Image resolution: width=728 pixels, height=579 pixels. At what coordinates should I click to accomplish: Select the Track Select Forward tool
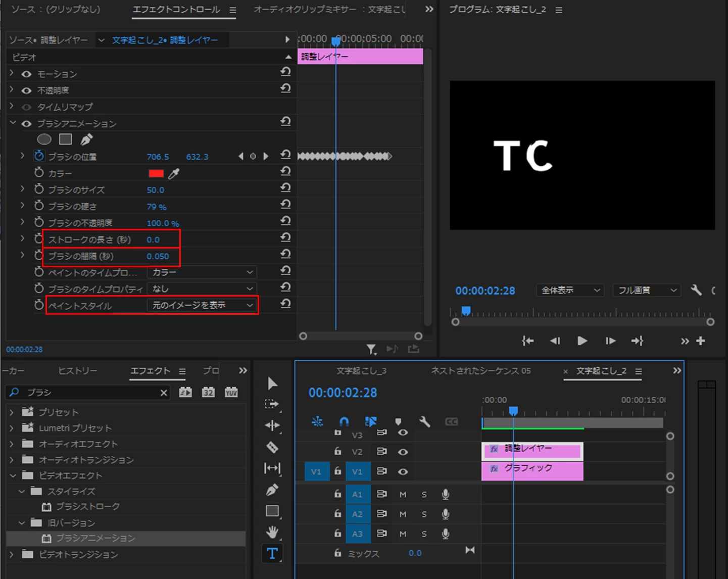272,404
